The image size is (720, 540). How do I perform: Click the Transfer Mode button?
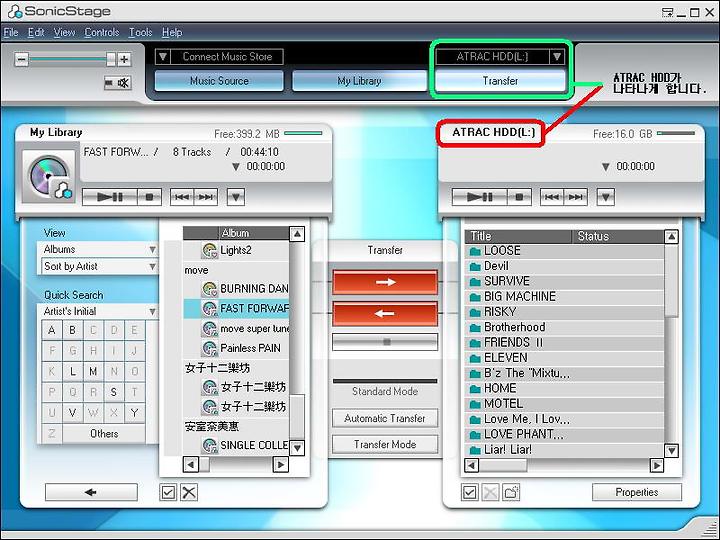tap(385, 444)
